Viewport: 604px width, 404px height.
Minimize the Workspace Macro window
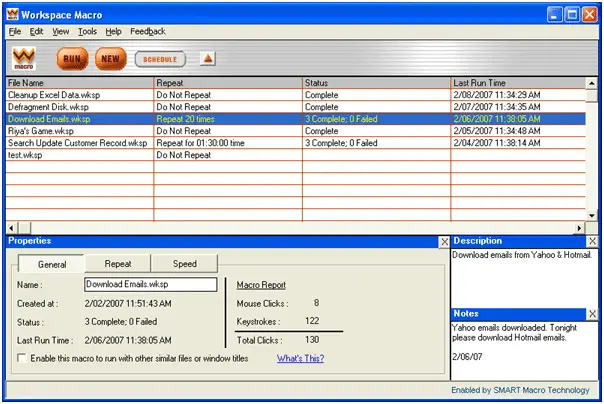[x=554, y=15]
